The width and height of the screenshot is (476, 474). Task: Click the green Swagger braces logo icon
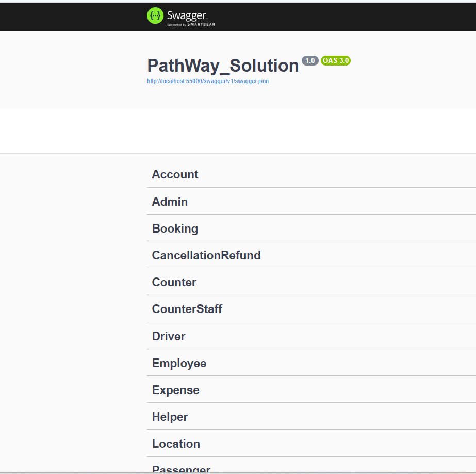tap(155, 15)
